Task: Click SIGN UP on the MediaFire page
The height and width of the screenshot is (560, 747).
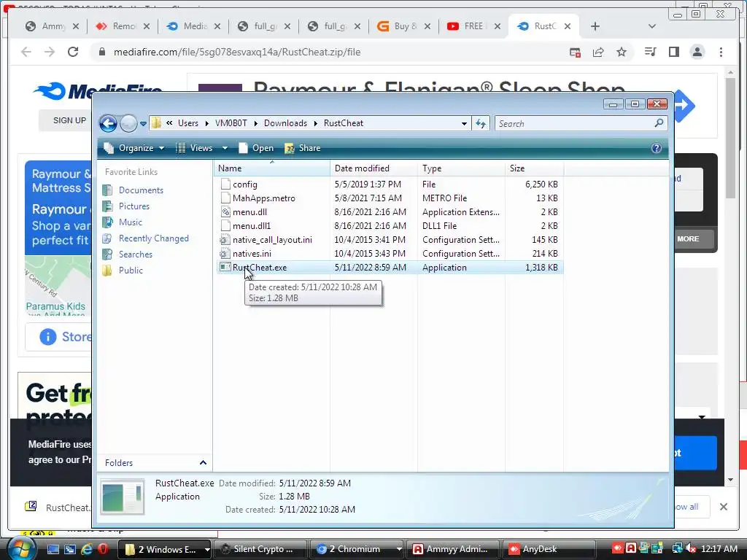Action: coord(69,120)
